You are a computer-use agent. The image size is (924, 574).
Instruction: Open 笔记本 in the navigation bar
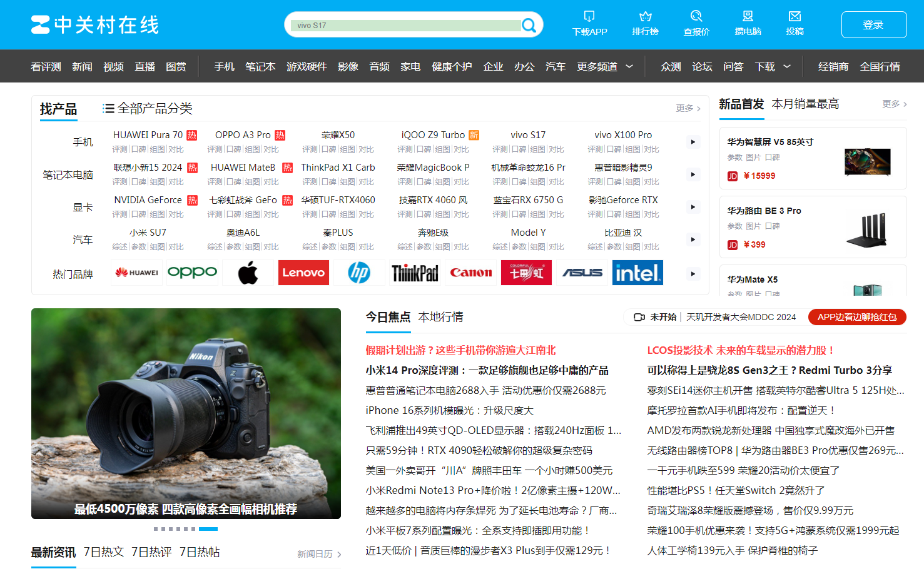coord(260,66)
